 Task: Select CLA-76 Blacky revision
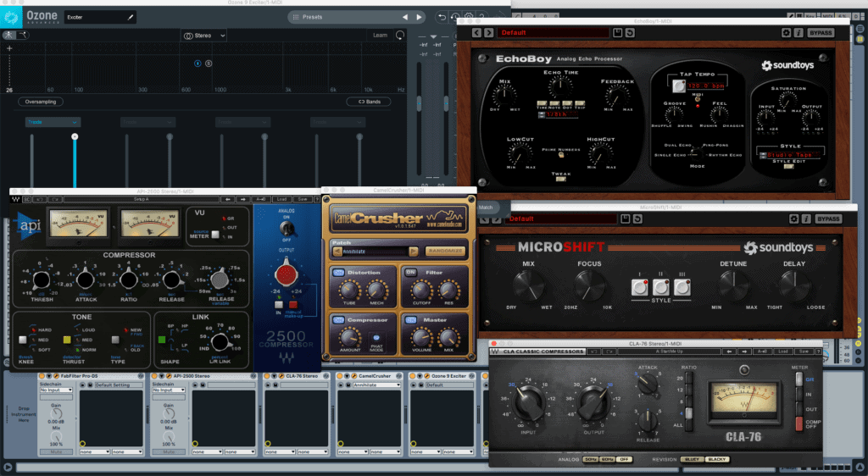click(717, 459)
